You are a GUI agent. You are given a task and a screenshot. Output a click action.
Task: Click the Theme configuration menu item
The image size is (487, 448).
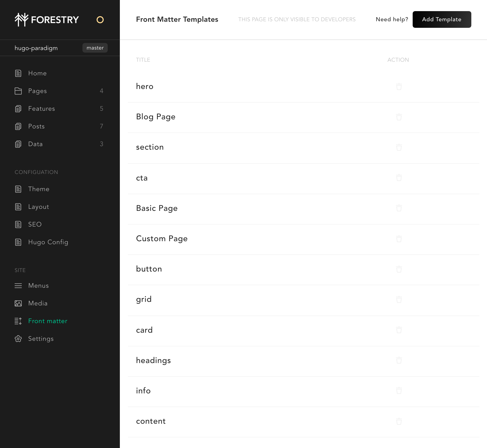click(x=39, y=189)
